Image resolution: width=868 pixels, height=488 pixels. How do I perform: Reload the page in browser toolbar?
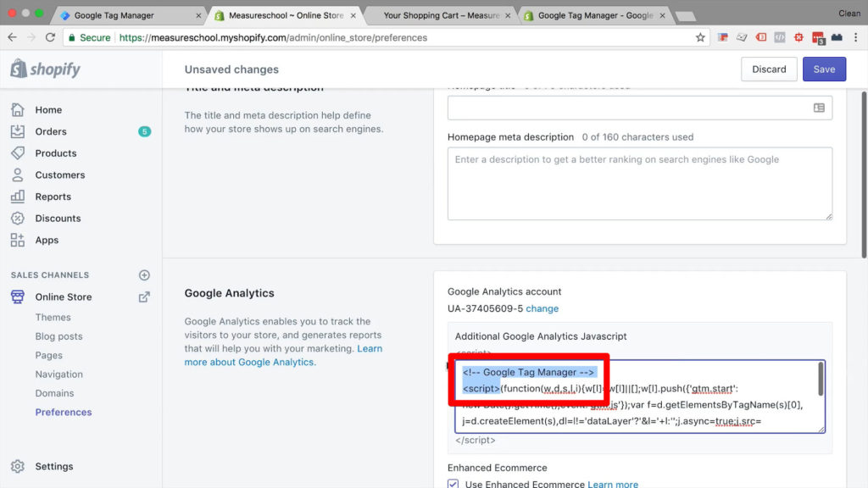pos(50,37)
